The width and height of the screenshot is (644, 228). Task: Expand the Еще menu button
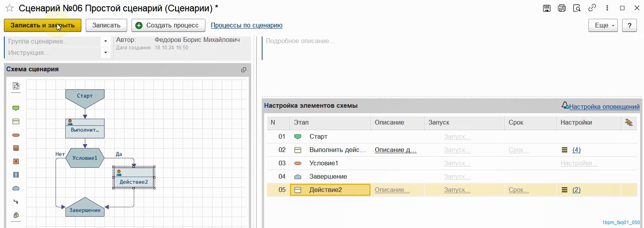tap(603, 25)
